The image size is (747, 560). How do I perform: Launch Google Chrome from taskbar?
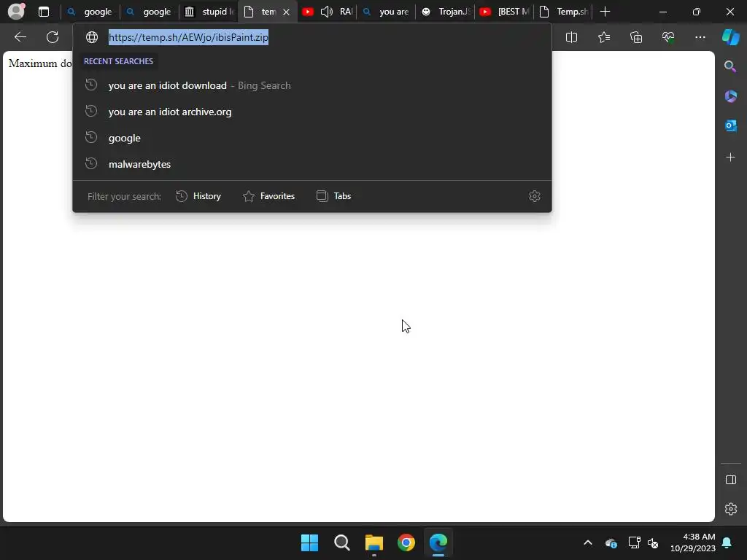[x=406, y=542]
